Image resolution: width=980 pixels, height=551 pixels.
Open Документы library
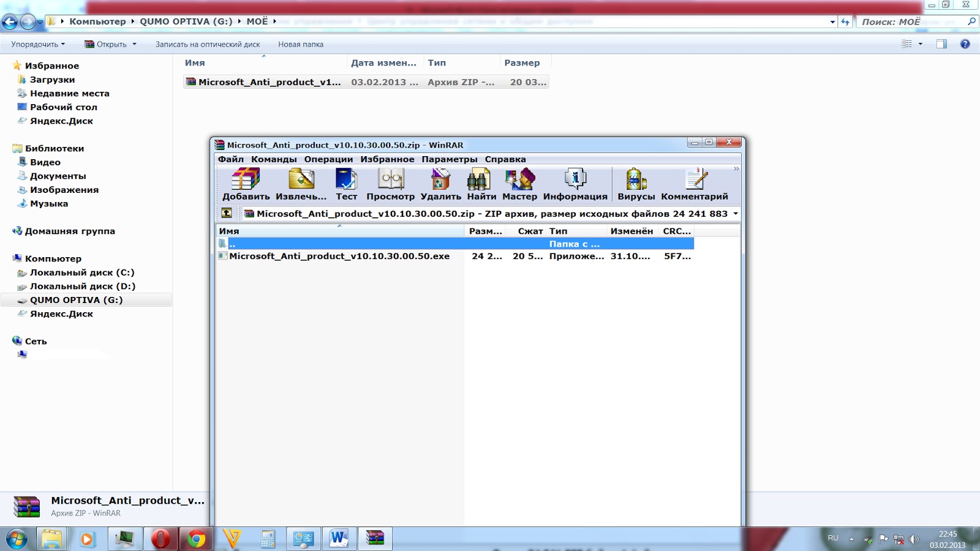click(58, 176)
